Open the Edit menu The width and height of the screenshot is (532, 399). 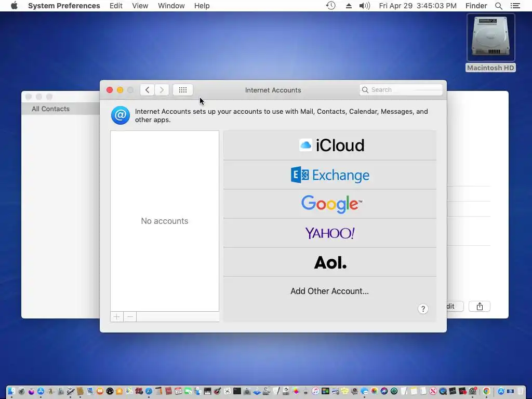tap(116, 6)
